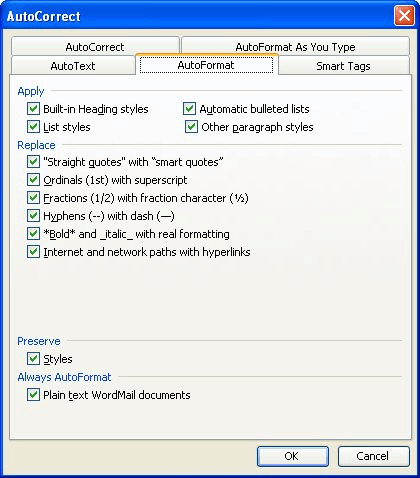Disable Bold and italic real formatting
Viewport: 420px width, 478px height.
click(33, 234)
